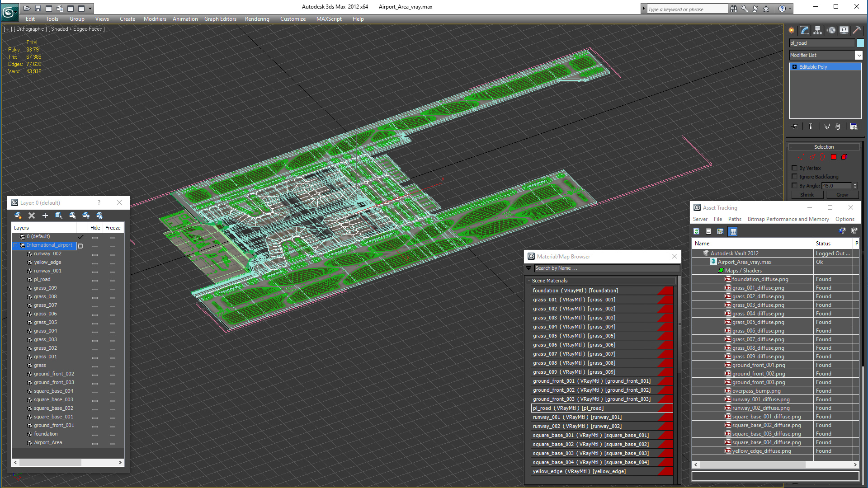The image size is (868, 488).
Task: Click Freeze/Unfreeze All Layers icon
Action: 99,216
